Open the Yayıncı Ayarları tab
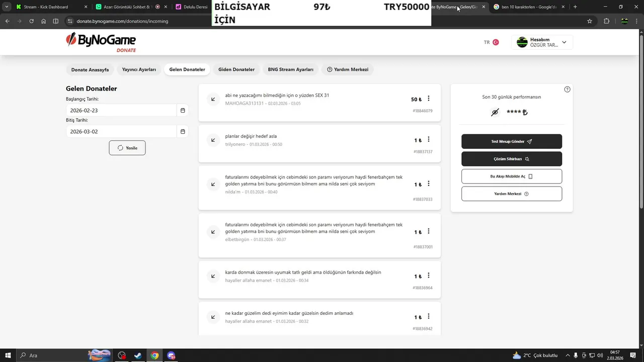The width and height of the screenshot is (644, 362). point(139,69)
